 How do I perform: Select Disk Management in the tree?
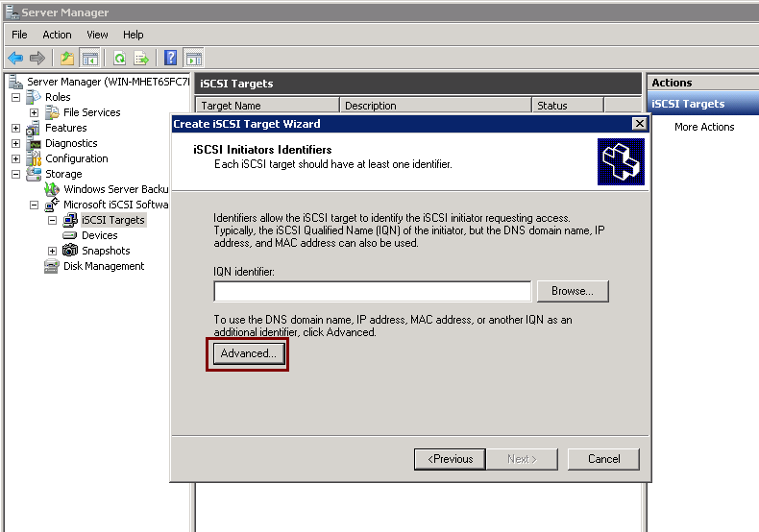pos(104,266)
